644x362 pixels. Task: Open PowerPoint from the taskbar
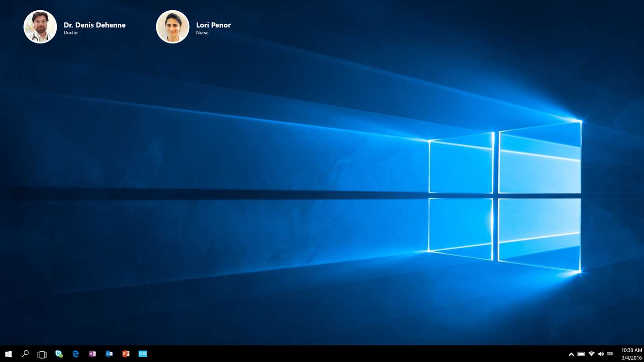126,354
